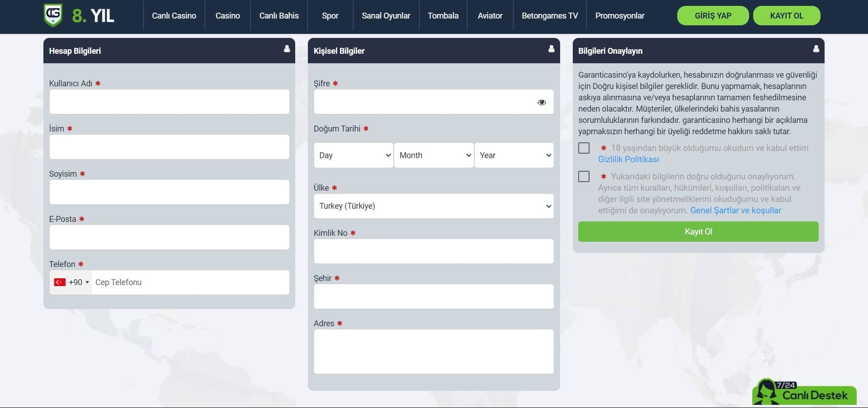Click the Garanticasino shield logo
Screen dimensions: 868x408
point(53,15)
